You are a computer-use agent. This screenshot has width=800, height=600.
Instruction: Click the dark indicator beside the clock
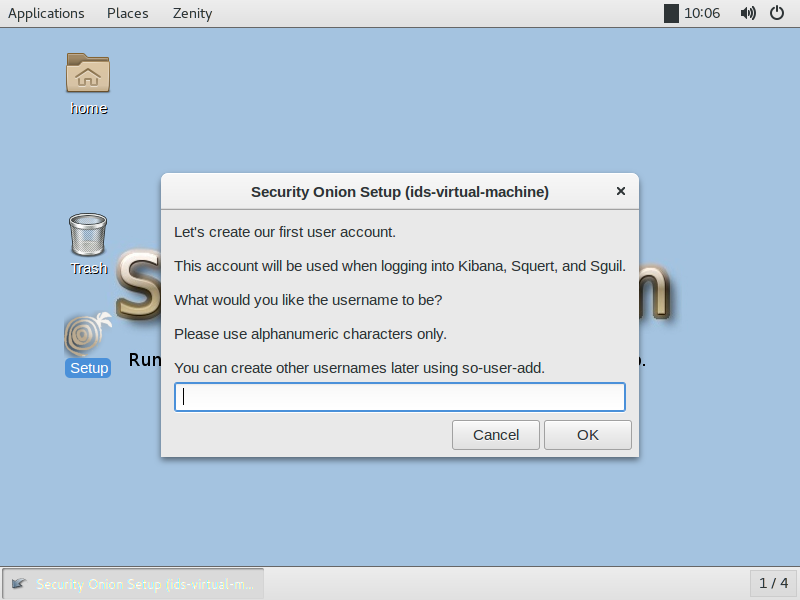pyautogui.click(x=671, y=13)
